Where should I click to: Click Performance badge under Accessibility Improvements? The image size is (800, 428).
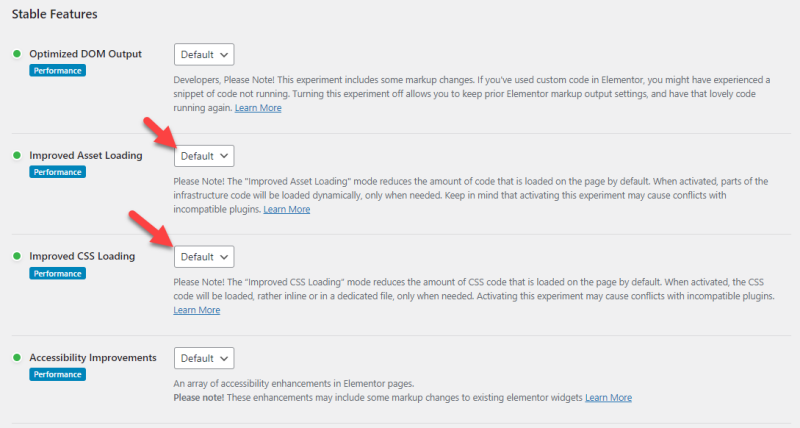(x=57, y=374)
